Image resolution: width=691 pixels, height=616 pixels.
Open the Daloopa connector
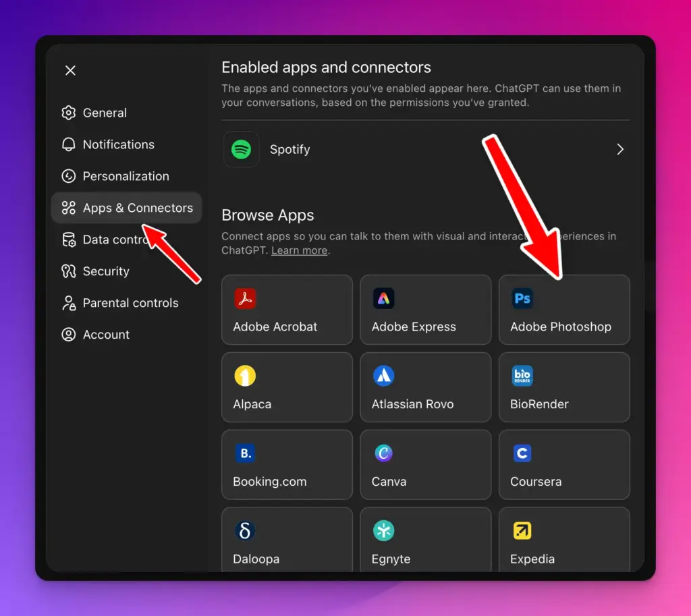pos(287,540)
